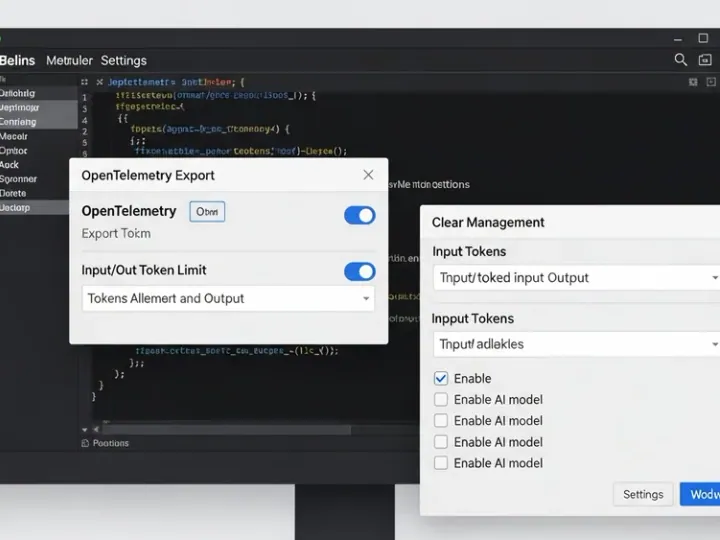Collapse panel with down arrow near scrollbar

[84, 430]
